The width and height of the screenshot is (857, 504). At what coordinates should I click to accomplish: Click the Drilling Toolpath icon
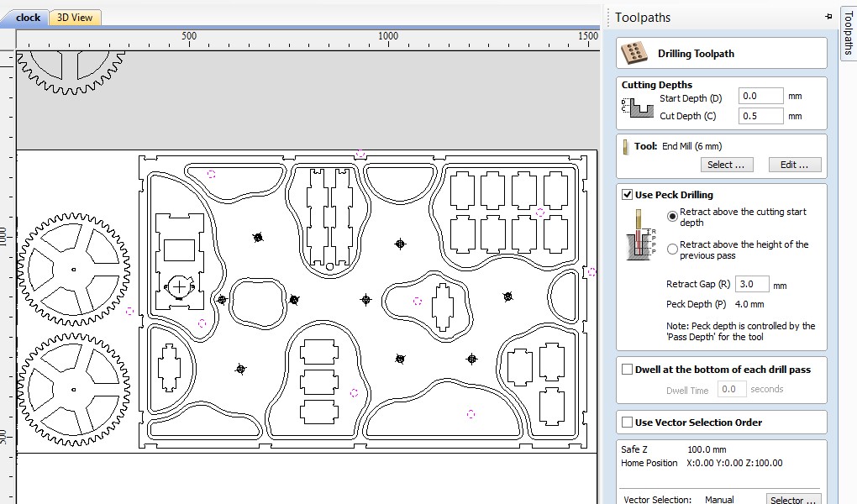click(x=634, y=53)
